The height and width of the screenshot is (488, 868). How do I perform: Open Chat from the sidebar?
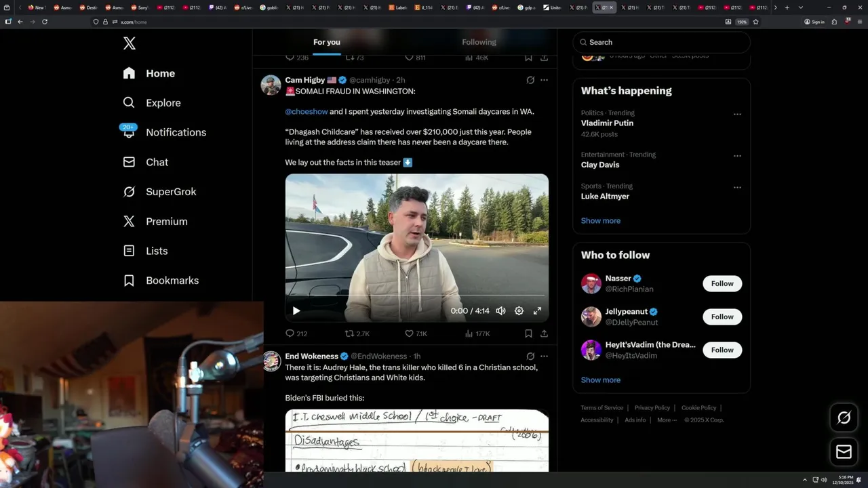(x=146, y=162)
